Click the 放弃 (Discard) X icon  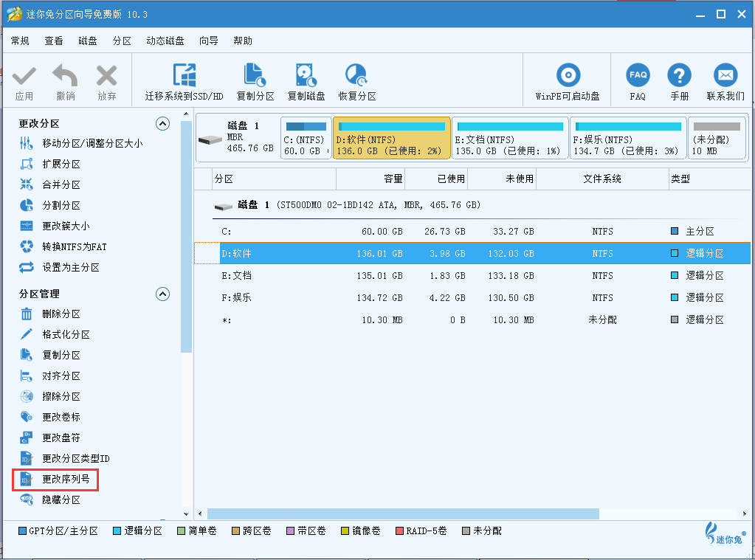(106, 75)
